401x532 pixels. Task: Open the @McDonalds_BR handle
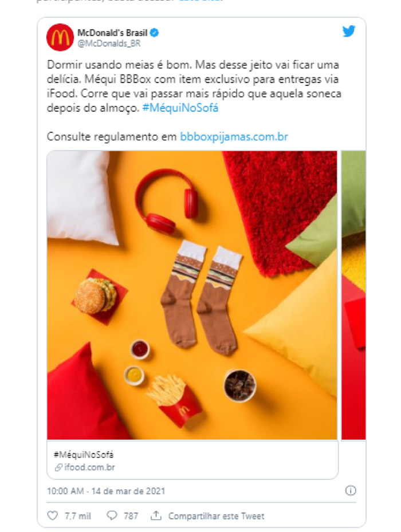109,44
